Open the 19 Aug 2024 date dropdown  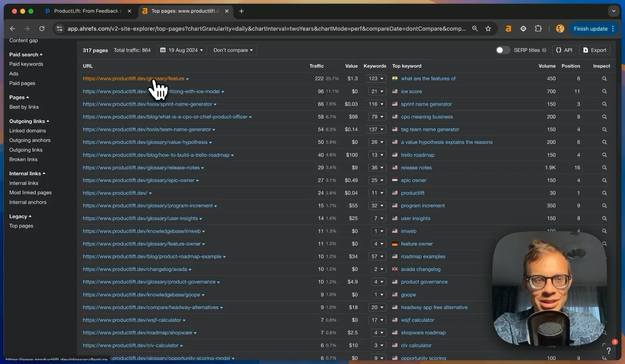tap(182, 50)
